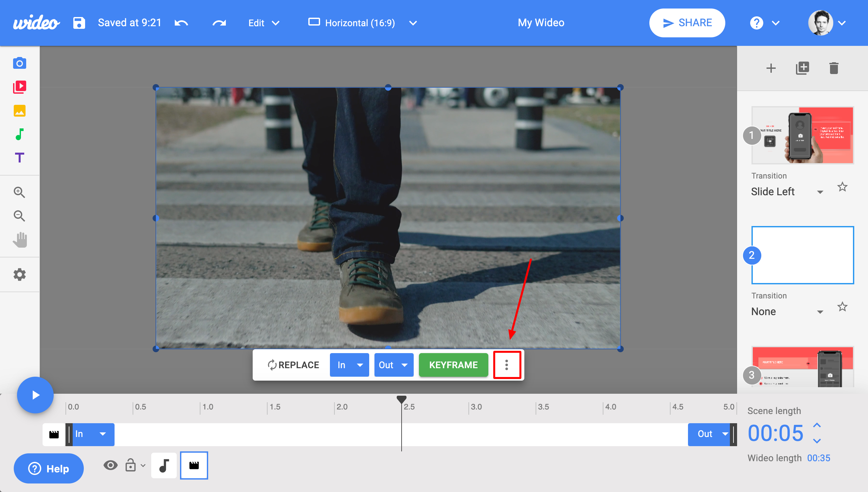This screenshot has height=492, width=868.
Task: Click the Wideo length 00:35 value
Action: [818, 458]
